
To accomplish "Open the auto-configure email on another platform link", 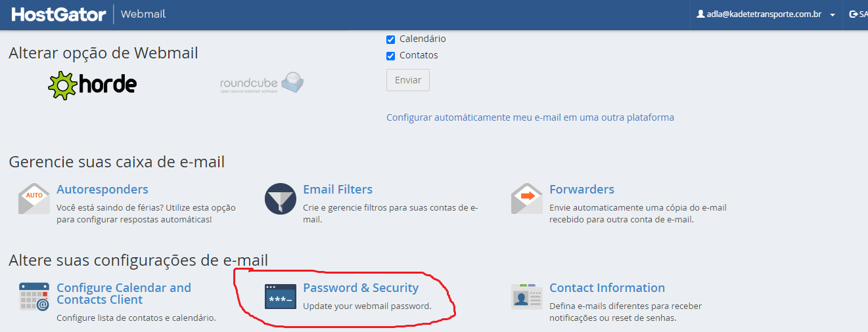I will pyautogui.click(x=530, y=117).
